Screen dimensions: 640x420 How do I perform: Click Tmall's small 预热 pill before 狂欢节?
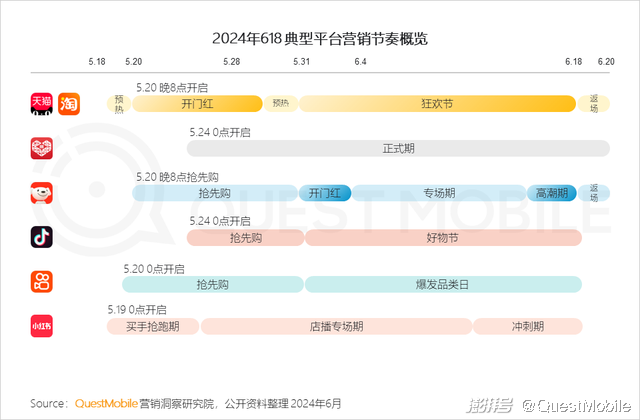[x=281, y=104]
